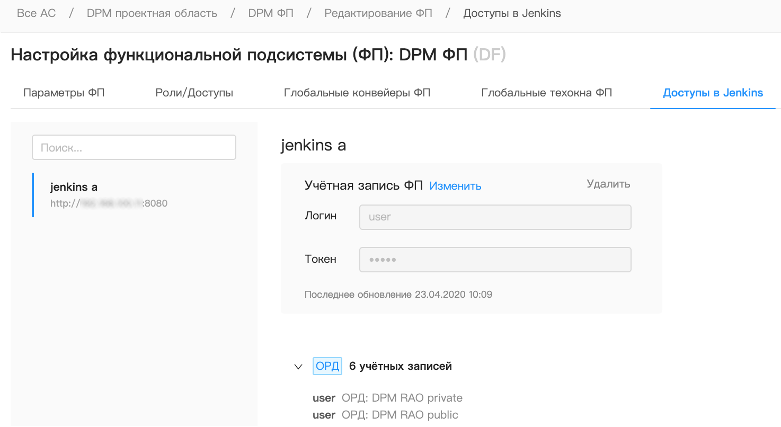Collapse the ОРД accounts chevron
This screenshot has height=427, width=781.
tap(298, 367)
